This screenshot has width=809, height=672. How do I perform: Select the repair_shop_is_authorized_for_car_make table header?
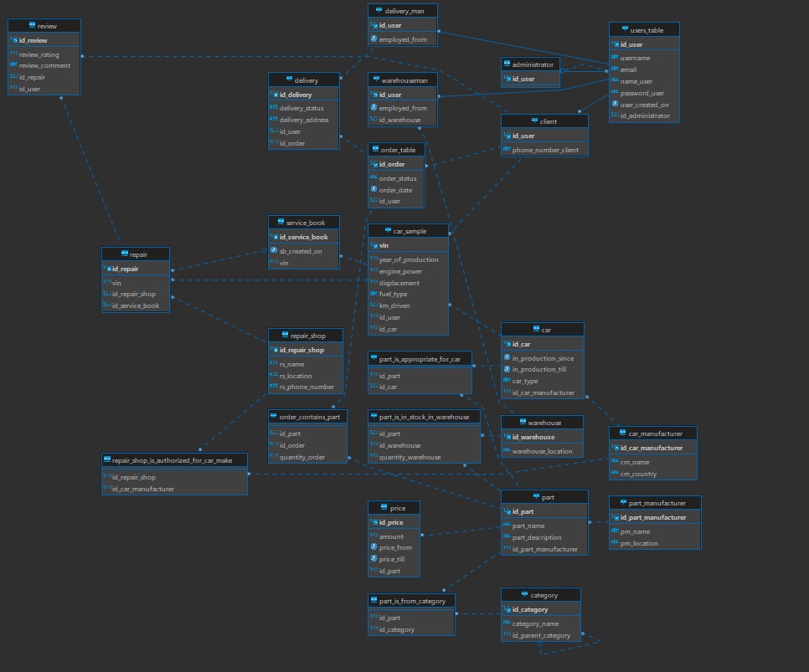(x=174, y=459)
